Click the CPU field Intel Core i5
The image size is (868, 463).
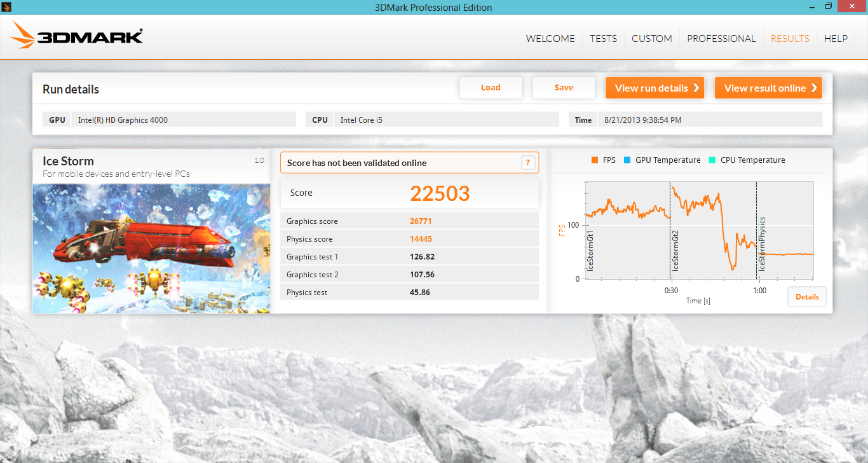447,120
